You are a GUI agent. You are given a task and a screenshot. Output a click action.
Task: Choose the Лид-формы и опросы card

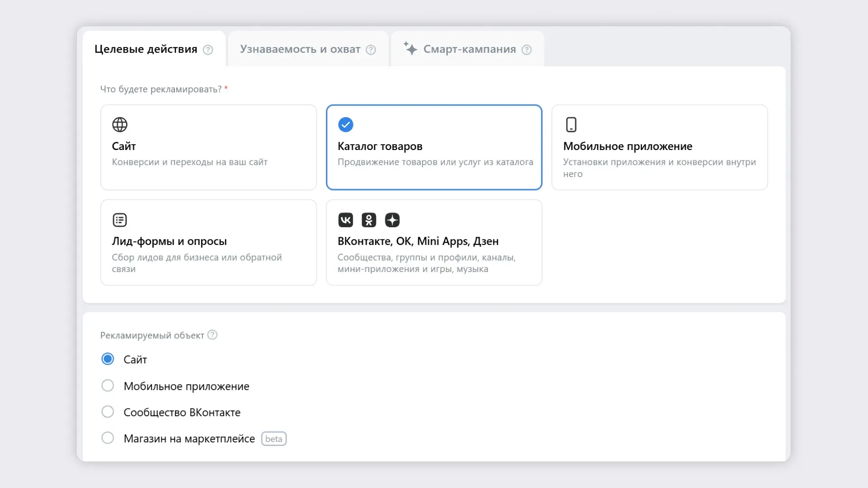[x=208, y=243]
